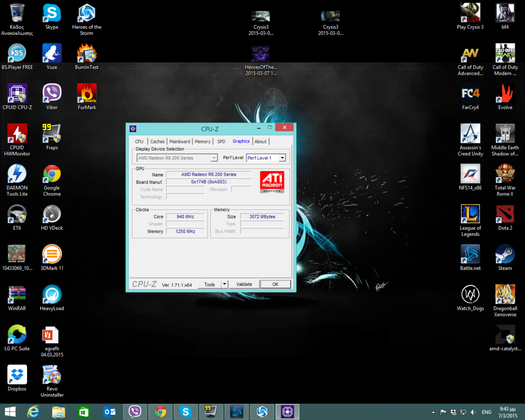This screenshot has width=525, height=420.
Task: Click the ENG language indicator
Action: tap(486, 412)
